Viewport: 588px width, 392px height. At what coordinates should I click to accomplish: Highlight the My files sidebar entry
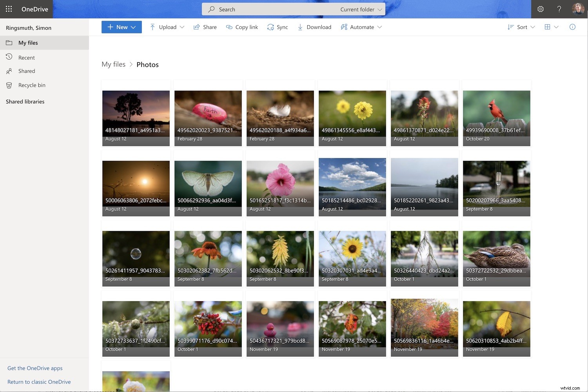29,43
